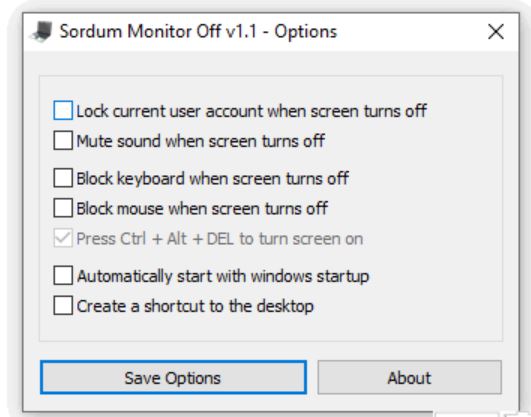Click the window title bar text
531x417 pixels.
[198, 32]
